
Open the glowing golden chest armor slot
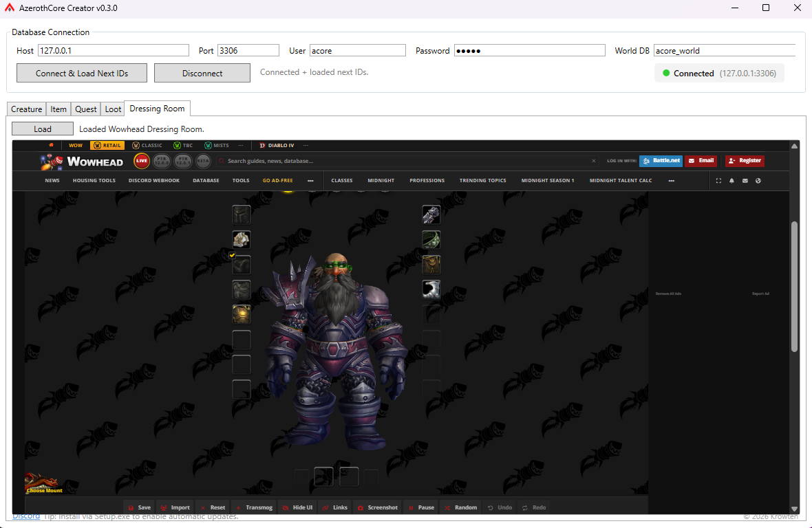242,314
